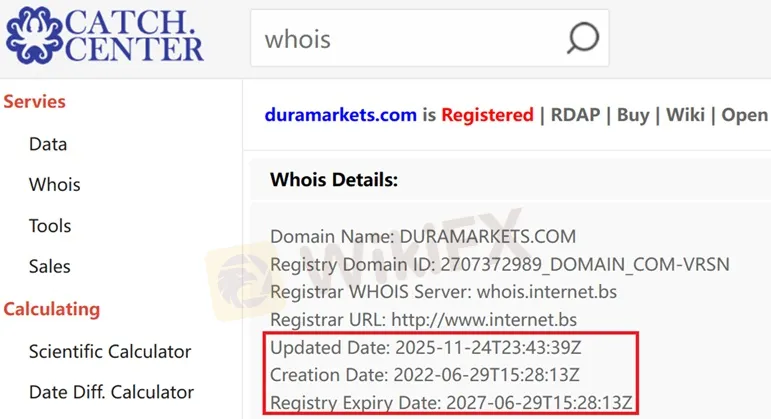Click the red Registered status link
Viewport: 771px width, 419px height.
tap(487, 115)
